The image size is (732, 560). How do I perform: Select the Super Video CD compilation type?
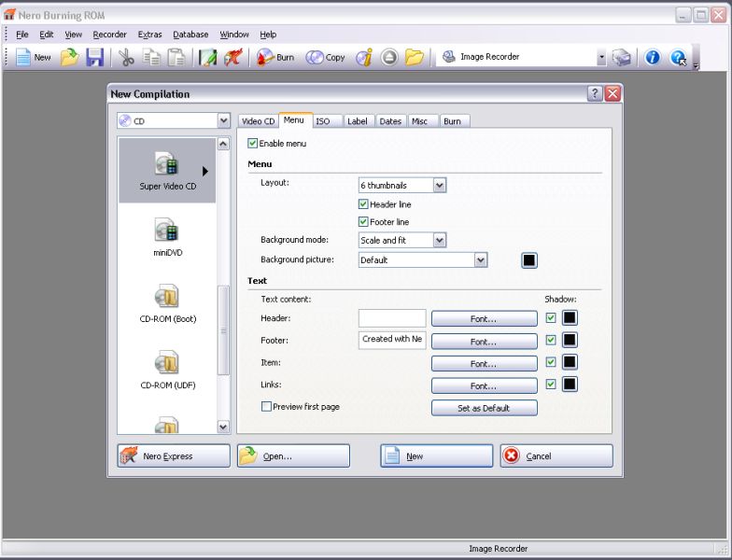click(168, 171)
